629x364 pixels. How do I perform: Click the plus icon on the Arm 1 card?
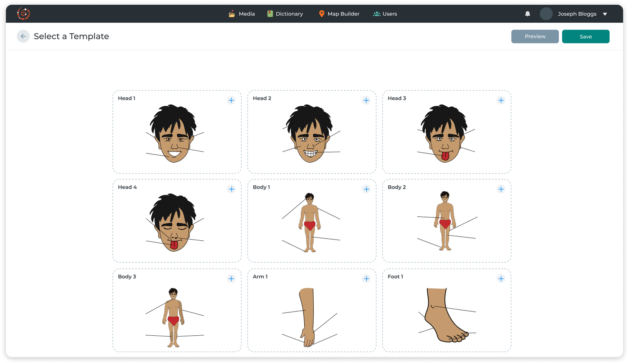click(366, 278)
